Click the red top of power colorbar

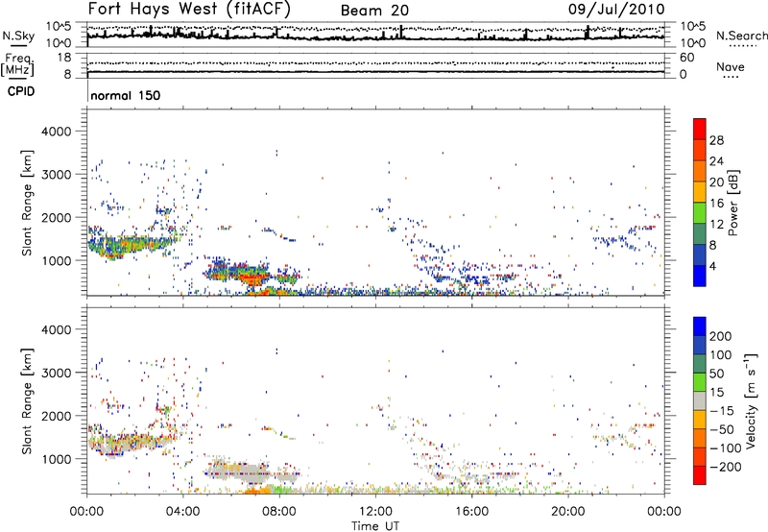pos(700,129)
